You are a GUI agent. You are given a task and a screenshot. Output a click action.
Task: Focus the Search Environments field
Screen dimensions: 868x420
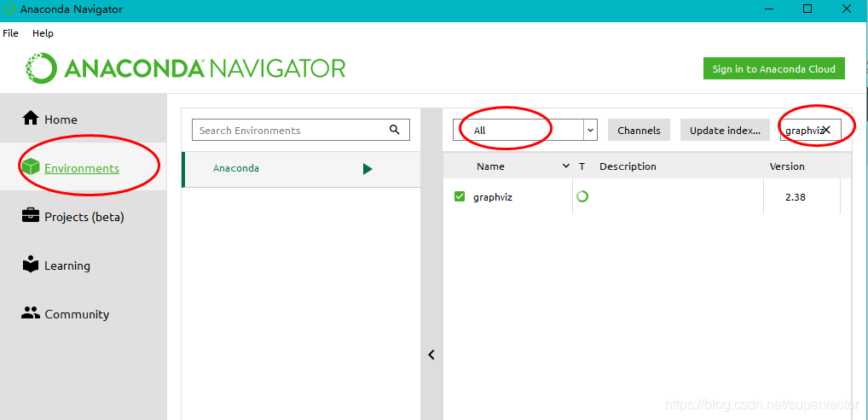[x=301, y=131]
